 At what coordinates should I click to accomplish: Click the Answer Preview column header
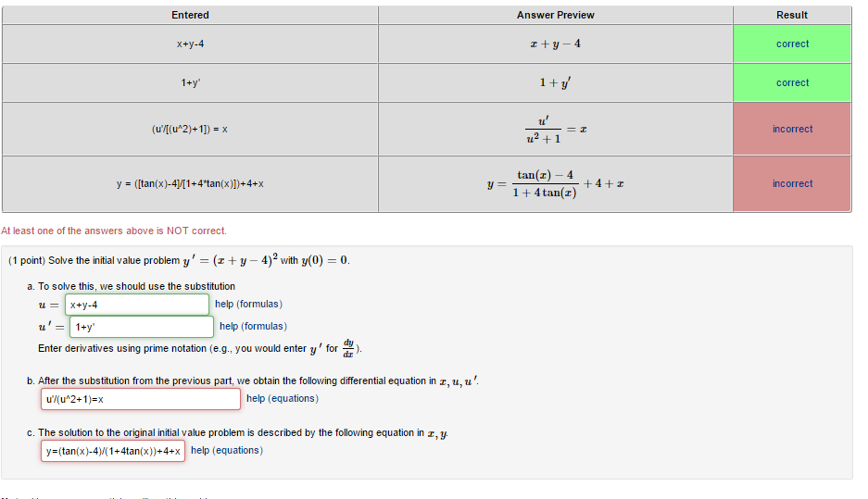coord(555,15)
